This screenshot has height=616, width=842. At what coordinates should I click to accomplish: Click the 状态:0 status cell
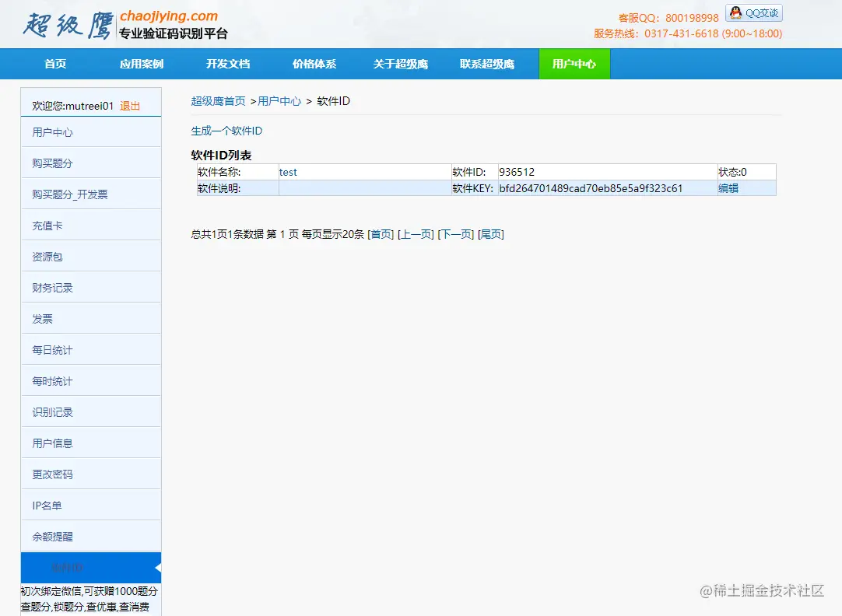pos(746,172)
